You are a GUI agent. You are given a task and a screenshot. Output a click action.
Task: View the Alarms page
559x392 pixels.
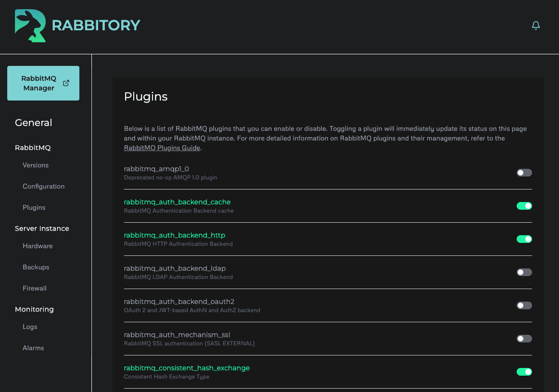(x=33, y=348)
